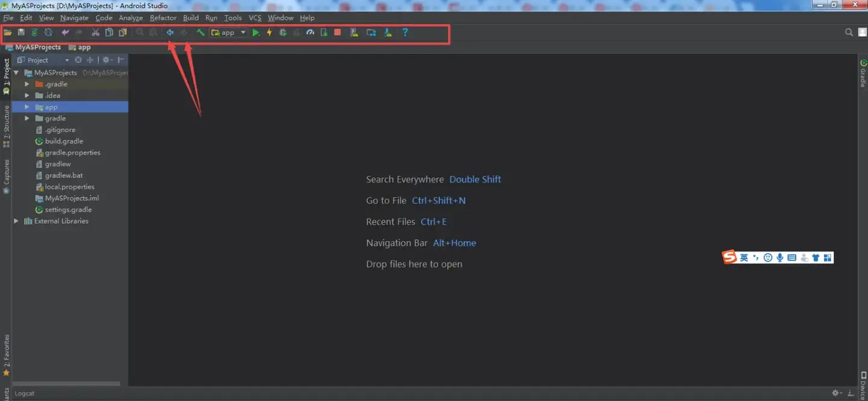Open Project panel settings gear icon
The width and height of the screenshot is (868, 401).
(106, 60)
